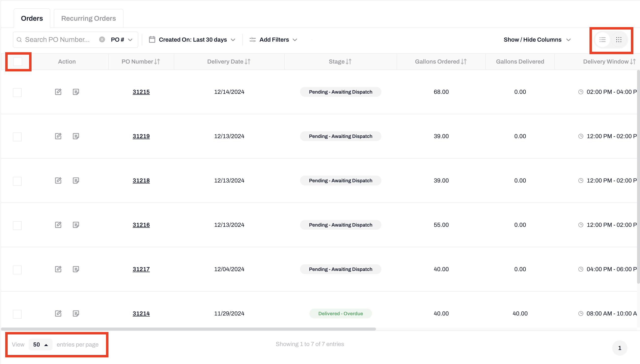Image resolution: width=640 pixels, height=364 pixels.
Task: Switch to the Recurring Orders tab
Action: [88, 18]
